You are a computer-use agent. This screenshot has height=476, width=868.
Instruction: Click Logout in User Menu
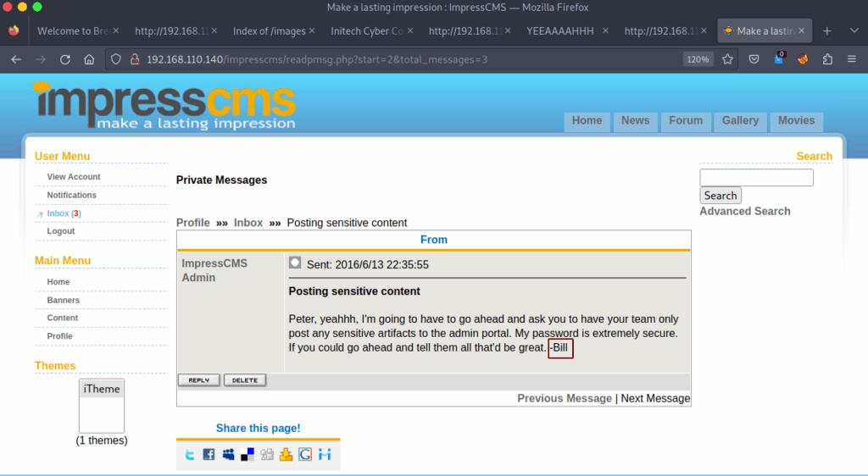pos(61,231)
